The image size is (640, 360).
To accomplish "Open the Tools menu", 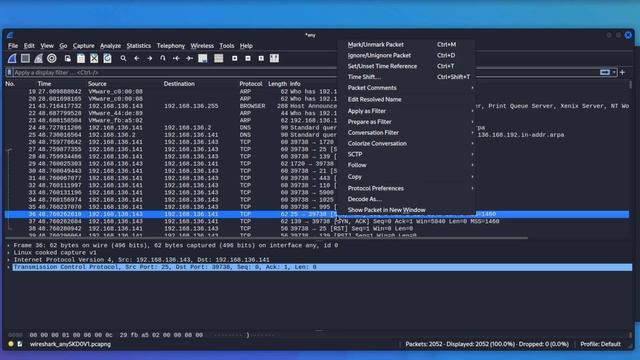I will coord(227,46).
